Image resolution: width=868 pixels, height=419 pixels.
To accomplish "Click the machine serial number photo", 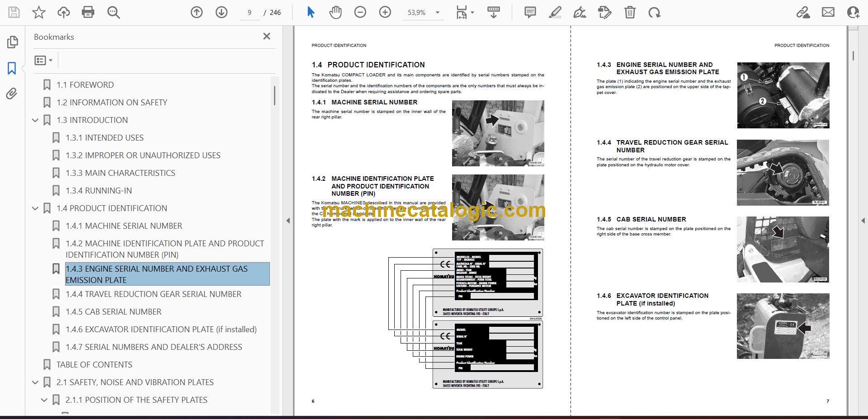I will (498, 133).
